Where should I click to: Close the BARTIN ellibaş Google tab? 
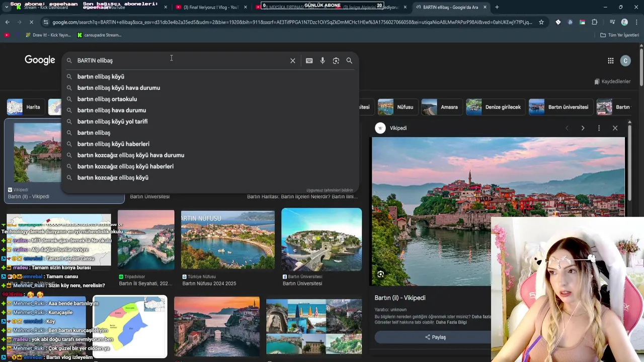[485, 7]
